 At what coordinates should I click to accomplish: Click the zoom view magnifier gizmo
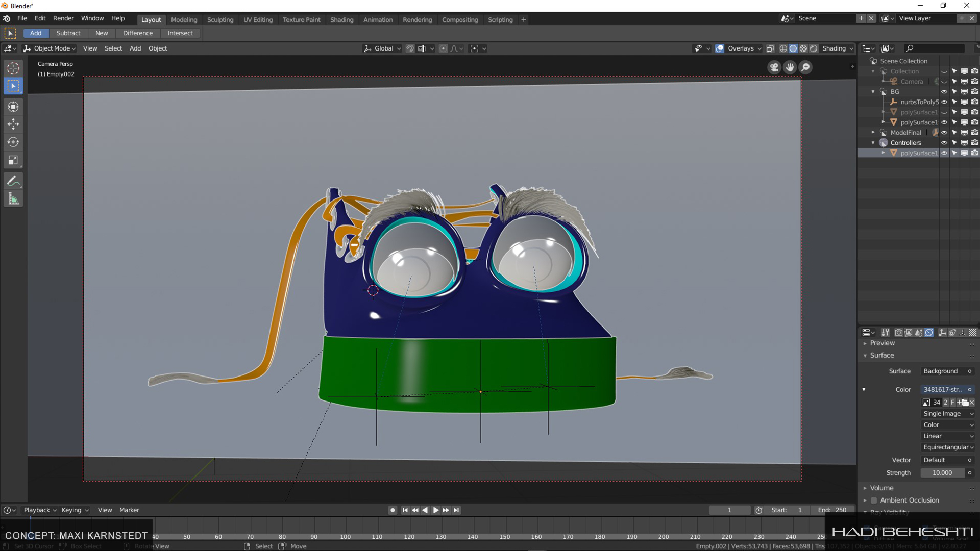coord(805,67)
